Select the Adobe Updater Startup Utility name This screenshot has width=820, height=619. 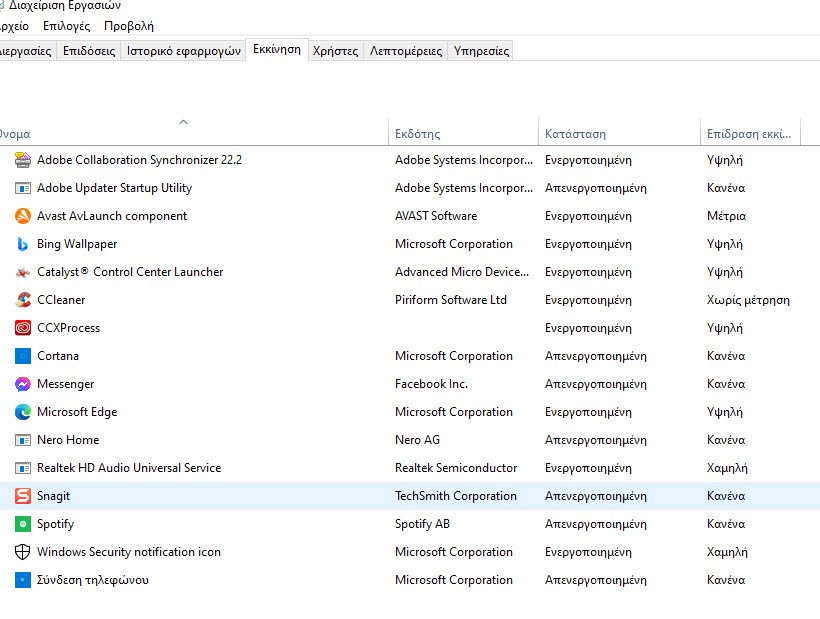[115, 188]
